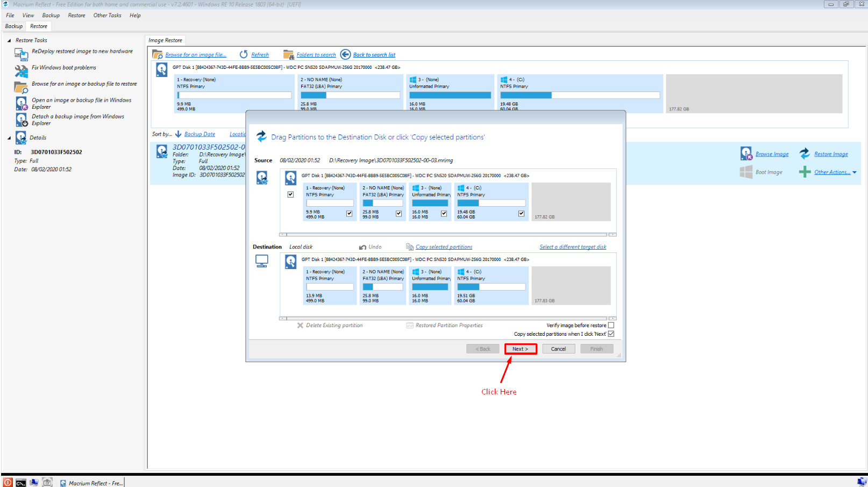
Task: Open the Other Actions dropdown arrow
Action: click(855, 172)
